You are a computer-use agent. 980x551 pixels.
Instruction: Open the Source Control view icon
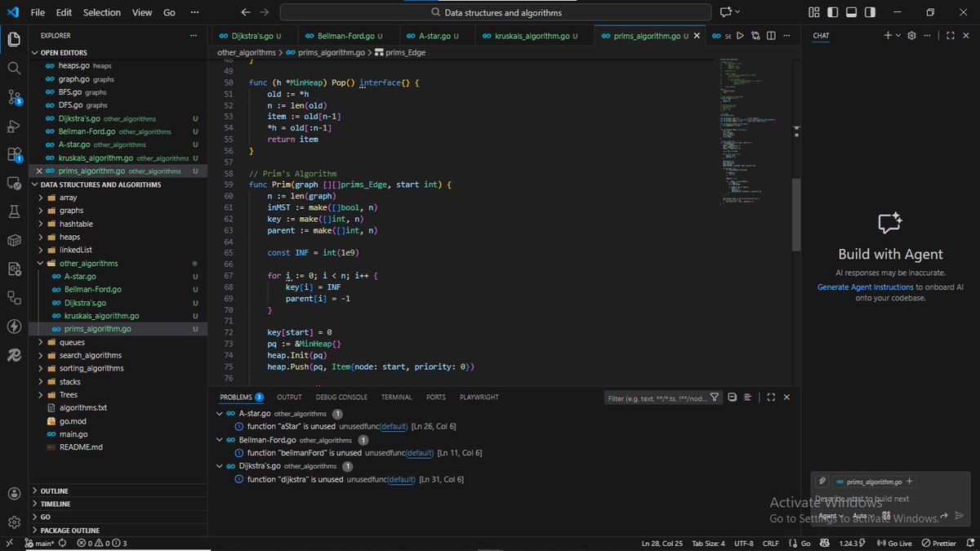(x=14, y=97)
